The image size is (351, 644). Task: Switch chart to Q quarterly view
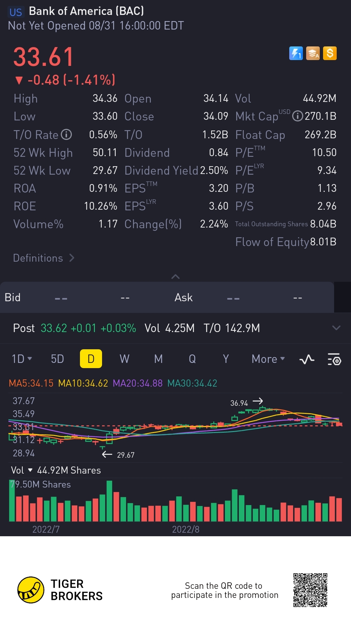point(192,359)
